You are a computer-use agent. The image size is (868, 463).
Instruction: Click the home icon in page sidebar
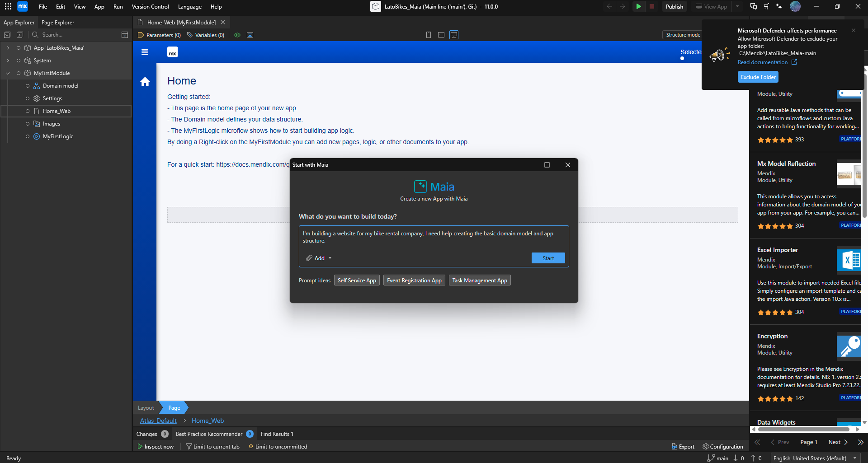pyautogui.click(x=145, y=82)
